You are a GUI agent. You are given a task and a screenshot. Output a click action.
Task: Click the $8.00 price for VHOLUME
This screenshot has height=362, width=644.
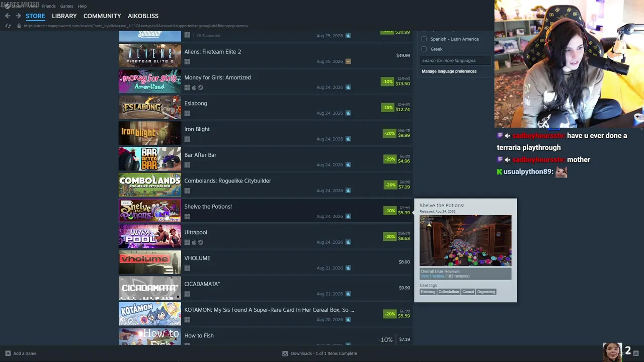404,262
